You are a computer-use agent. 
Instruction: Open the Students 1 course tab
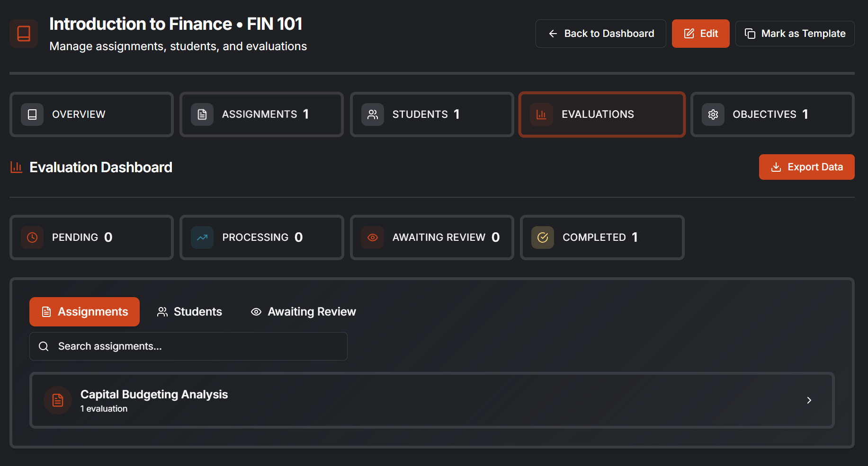pyautogui.click(x=432, y=114)
